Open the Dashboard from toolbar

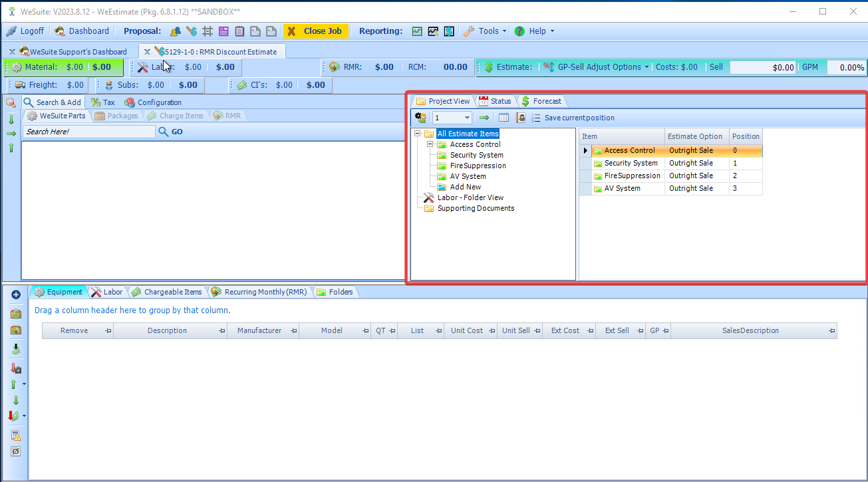[82, 31]
